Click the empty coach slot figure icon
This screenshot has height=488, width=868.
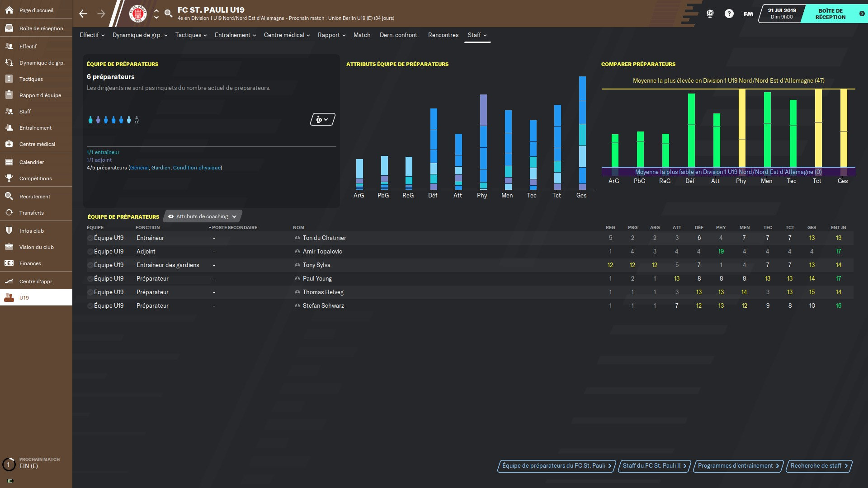(137, 120)
